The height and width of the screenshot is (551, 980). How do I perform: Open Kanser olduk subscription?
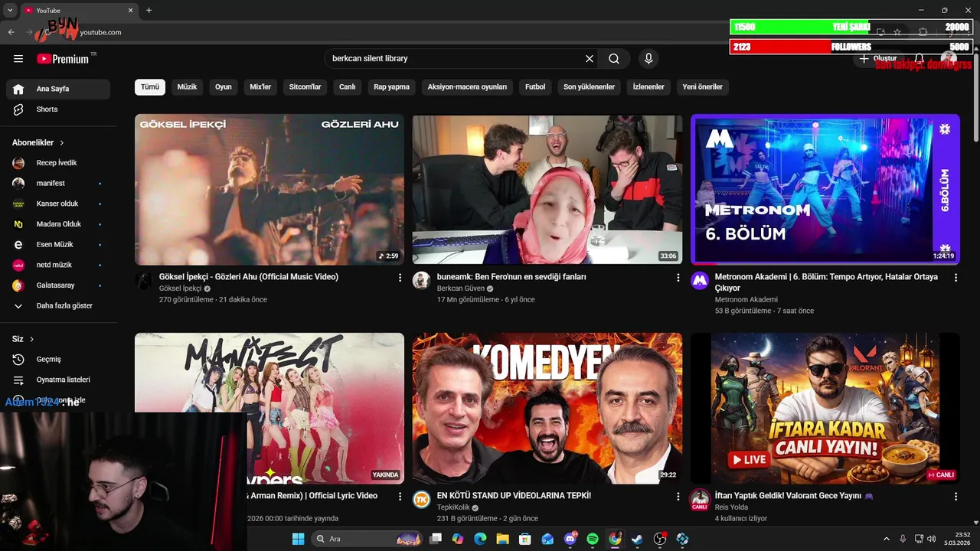(x=58, y=204)
